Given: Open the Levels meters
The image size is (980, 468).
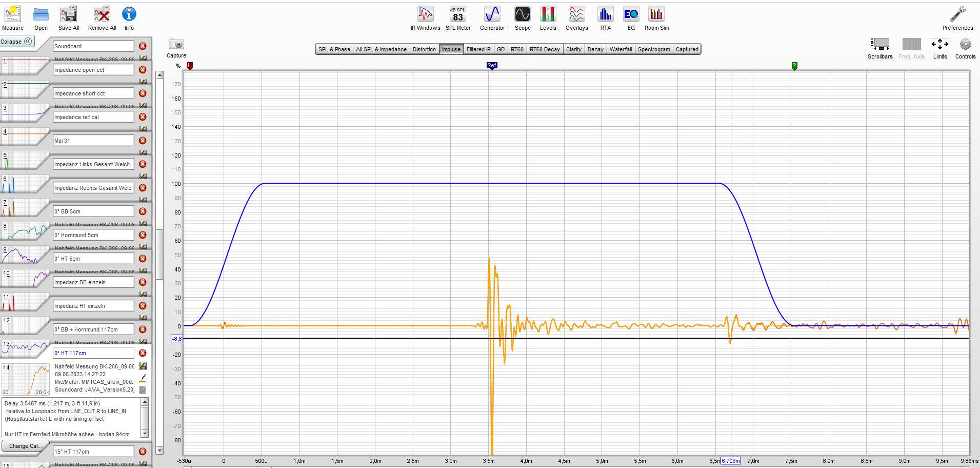Looking at the screenshot, I should point(548,18).
